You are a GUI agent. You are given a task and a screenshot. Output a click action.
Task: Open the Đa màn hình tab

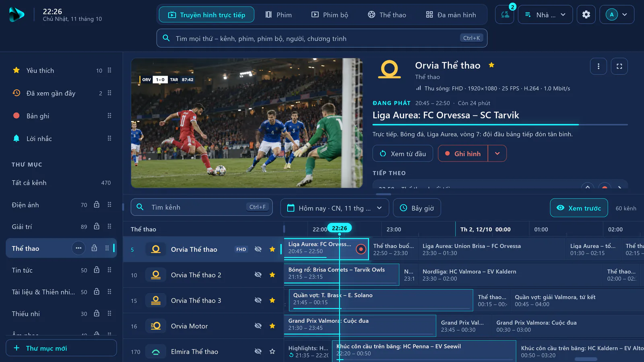451,15
